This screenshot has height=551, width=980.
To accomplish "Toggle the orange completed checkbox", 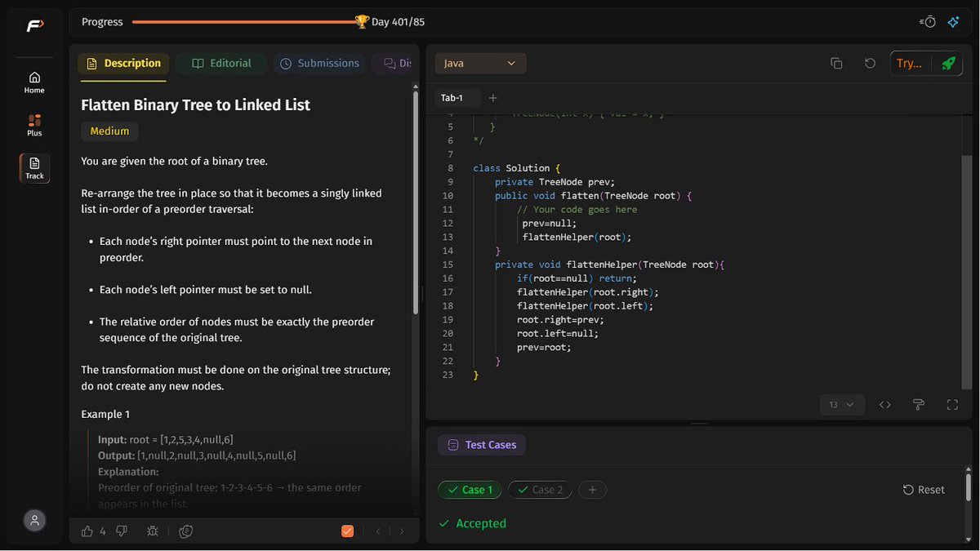I will [x=347, y=531].
